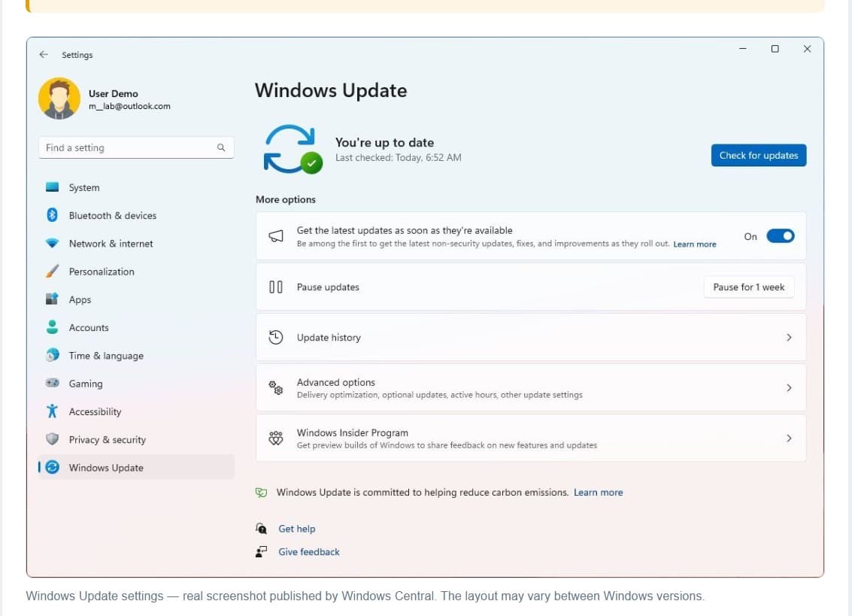Turn off the get latest updates toggle
The height and width of the screenshot is (616, 852).
pyautogui.click(x=781, y=236)
